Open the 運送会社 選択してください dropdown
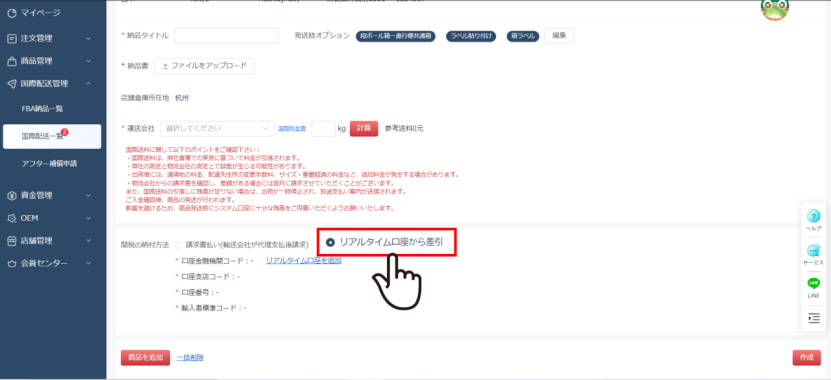The height and width of the screenshot is (380, 831). point(218,128)
